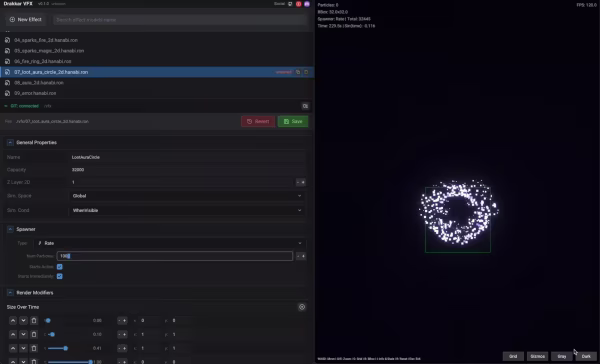The image size is (600, 364).
Task: Adjust Z Layer 2D stepper buttons
Action: (x=301, y=182)
